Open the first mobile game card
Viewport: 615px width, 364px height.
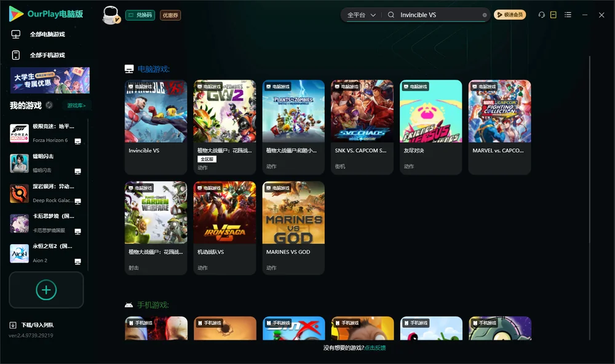(x=156, y=328)
